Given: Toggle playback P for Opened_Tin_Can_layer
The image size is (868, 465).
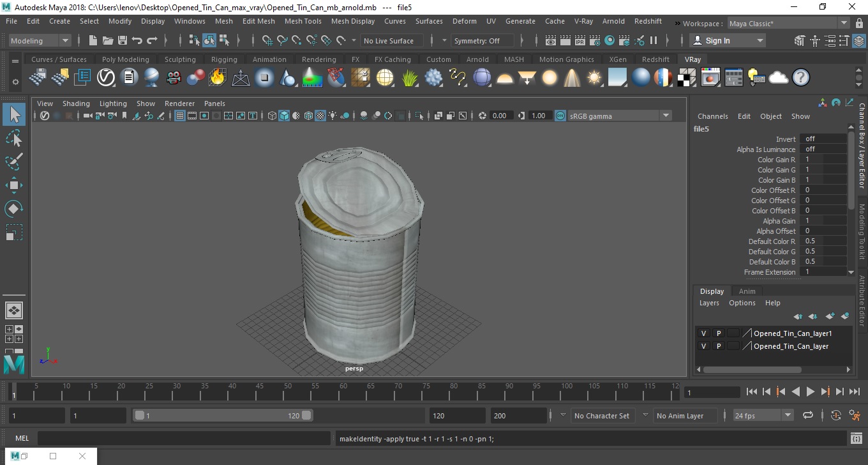Looking at the screenshot, I should coord(718,346).
